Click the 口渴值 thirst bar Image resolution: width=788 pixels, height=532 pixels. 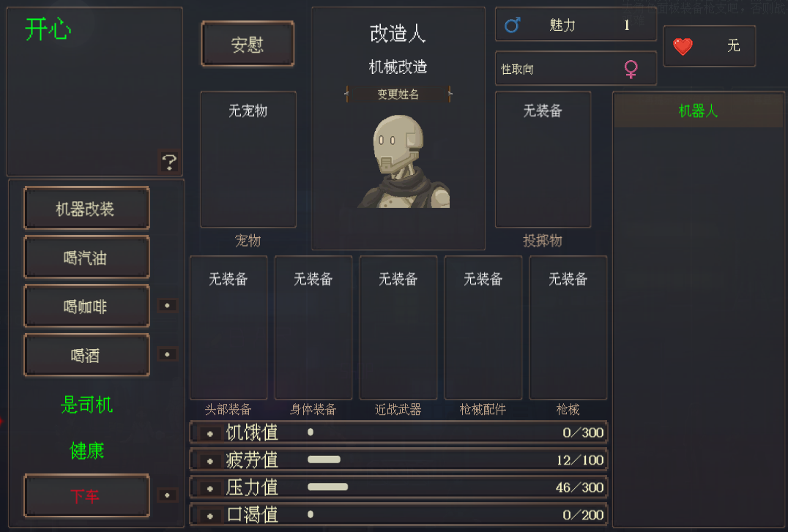tap(398, 515)
